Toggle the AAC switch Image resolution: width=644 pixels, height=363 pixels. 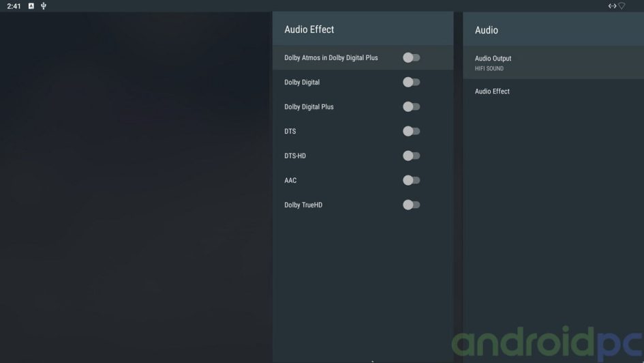pyautogui.click(x=411, y=180)
